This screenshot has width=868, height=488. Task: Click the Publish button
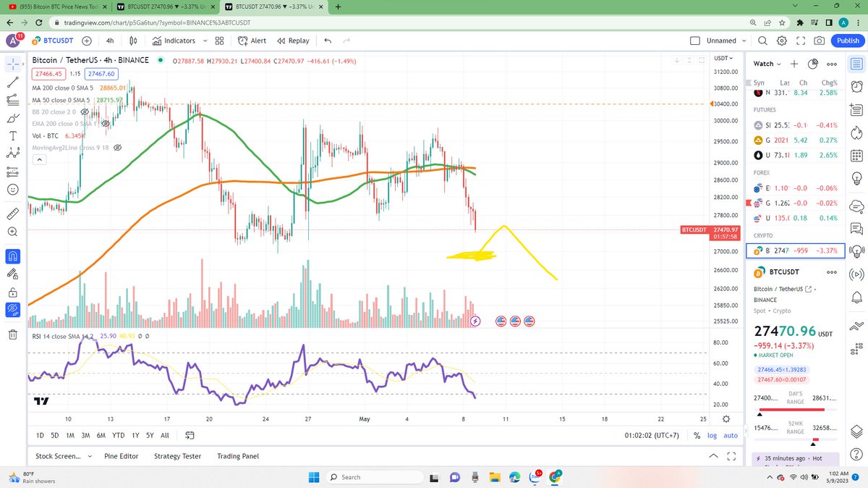coord(848,41)
